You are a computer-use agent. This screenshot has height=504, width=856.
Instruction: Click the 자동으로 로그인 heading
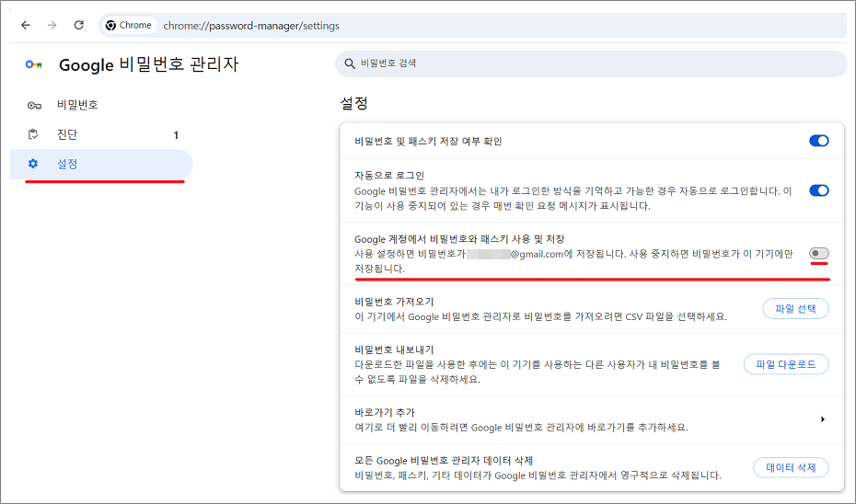point(389,176)
